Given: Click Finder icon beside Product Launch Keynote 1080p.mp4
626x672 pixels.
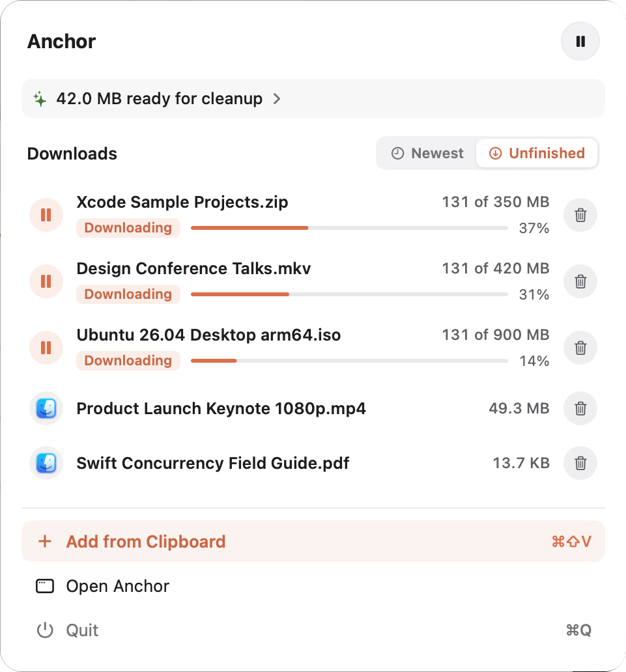Looking at the screenshot, I should click(46, 408).
